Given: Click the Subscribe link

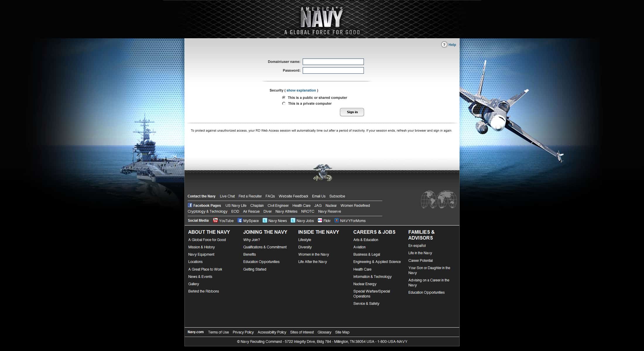Looking at the screenshot, I should click(x=337, y=196).
